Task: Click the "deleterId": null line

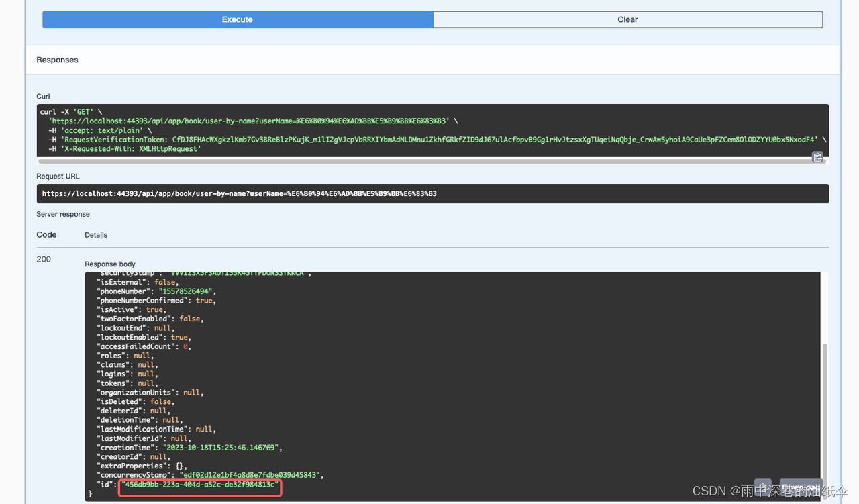Action: pyautogui.click(x=132, y=411)
